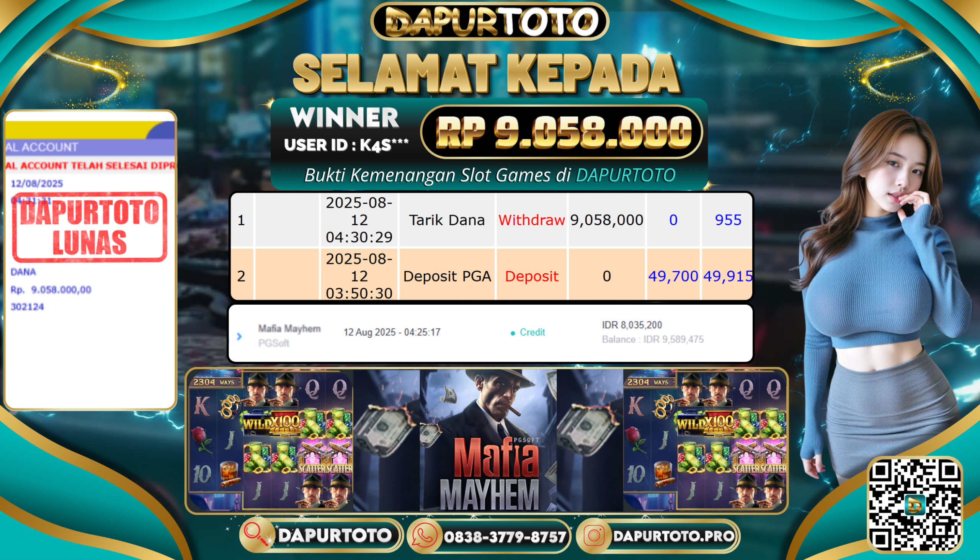Click the WhatsApp phone icon
Image resolution: width=980 pixels, height=560 pixels.
coord(425,536)
